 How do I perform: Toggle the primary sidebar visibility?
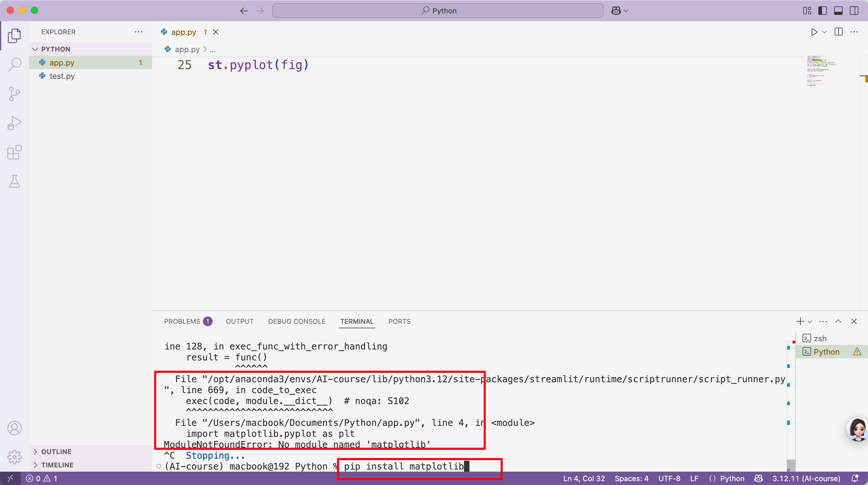tap(822, 10)
